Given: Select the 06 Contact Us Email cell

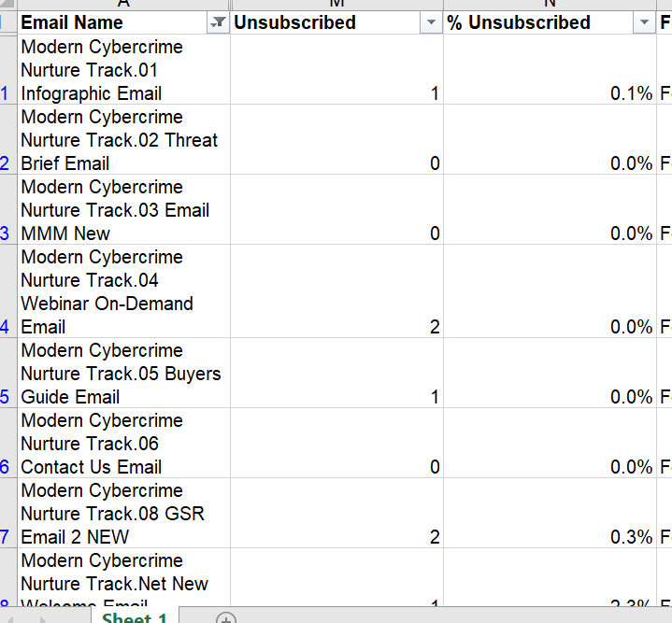Looking at the screenshot, I should pos(123,443).
